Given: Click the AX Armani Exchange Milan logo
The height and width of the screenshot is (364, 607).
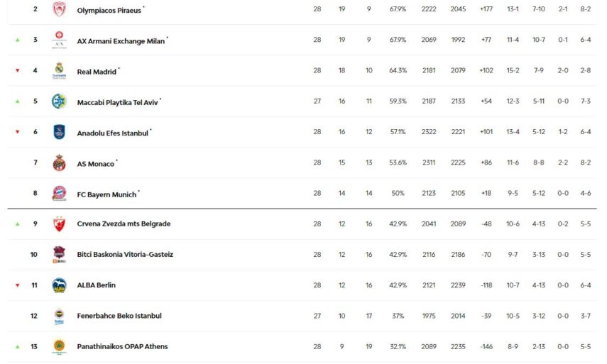Looking at the screenshot, I should [x=59, y=40].
